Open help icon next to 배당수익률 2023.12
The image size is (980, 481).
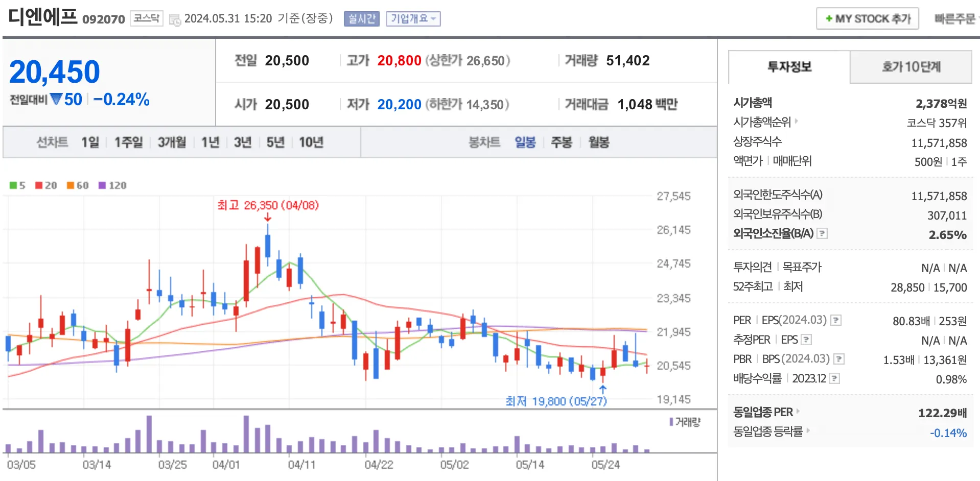pyautogui.click(x=835, y=378)
